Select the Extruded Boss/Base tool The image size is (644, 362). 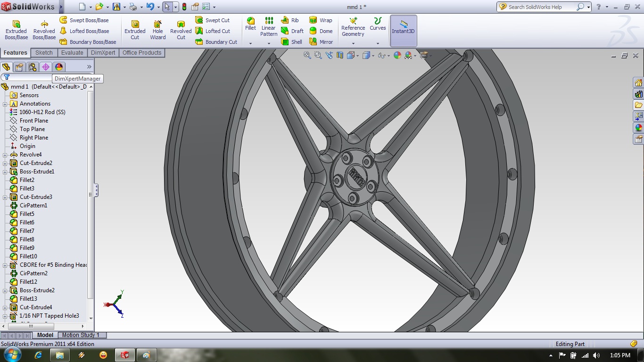[x=16, y=30]
